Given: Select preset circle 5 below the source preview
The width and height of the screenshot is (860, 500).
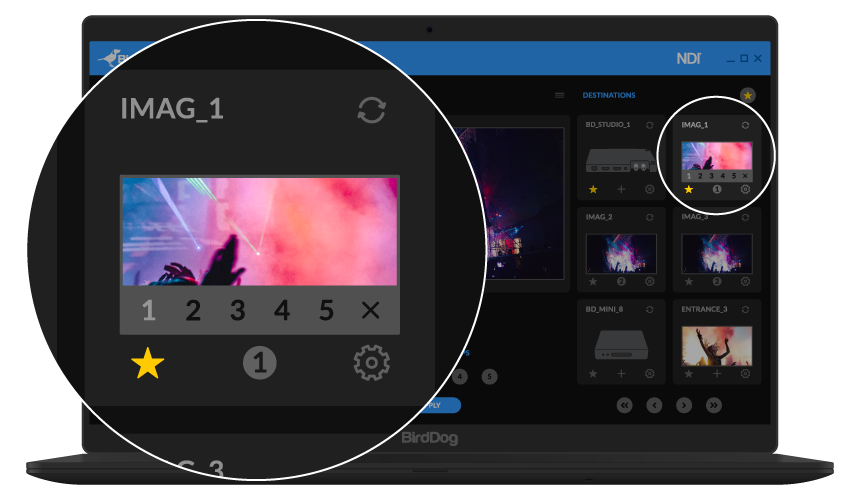Looking at the screenshot, I should click(x=489, y=377).
